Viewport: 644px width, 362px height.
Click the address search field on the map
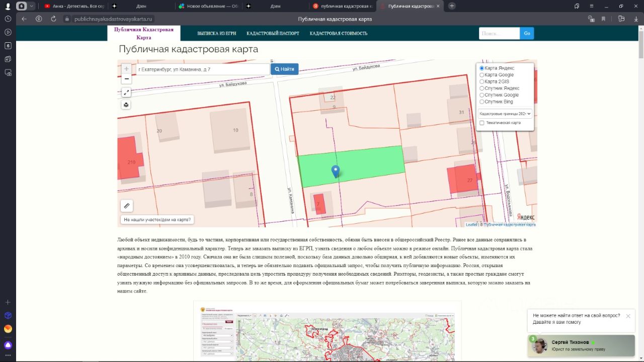[x=203, y=69]
